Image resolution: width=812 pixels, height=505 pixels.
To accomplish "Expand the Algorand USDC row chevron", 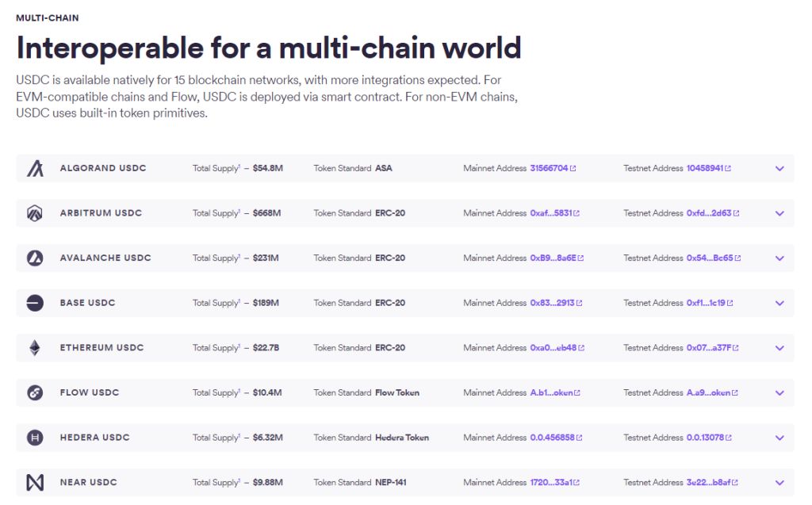I will (x=779, y=168).
